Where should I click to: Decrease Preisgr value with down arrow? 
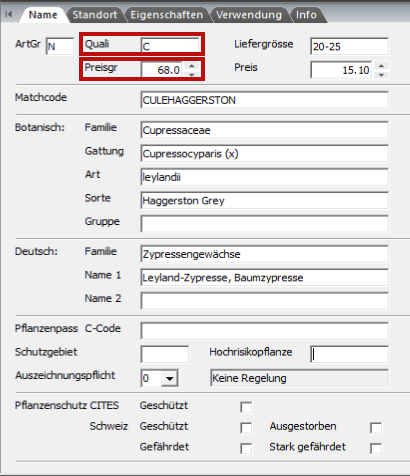pos(192,74)
